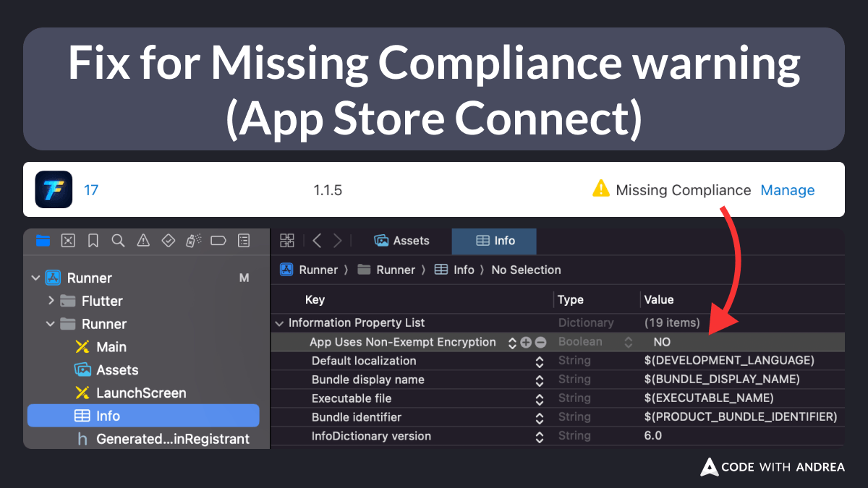The image size is (868, 488).
Task: Open the Project navigator
Action: (43, 241)
